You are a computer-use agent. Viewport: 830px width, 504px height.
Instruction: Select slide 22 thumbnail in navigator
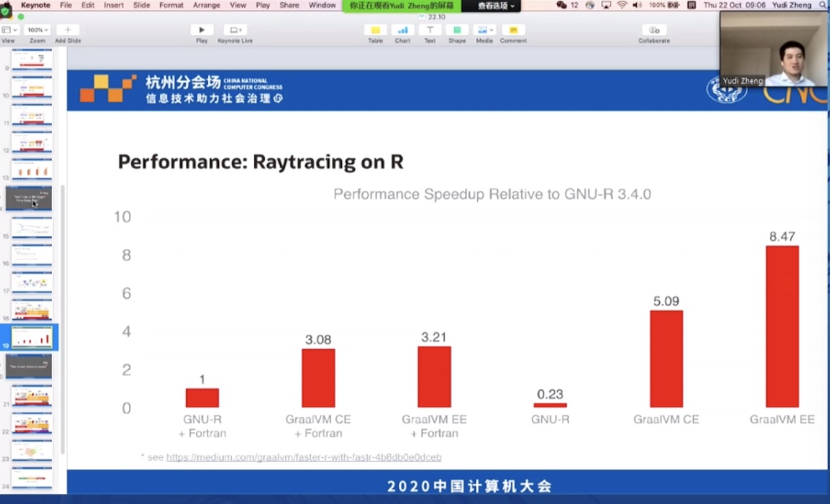click(32, 423)
